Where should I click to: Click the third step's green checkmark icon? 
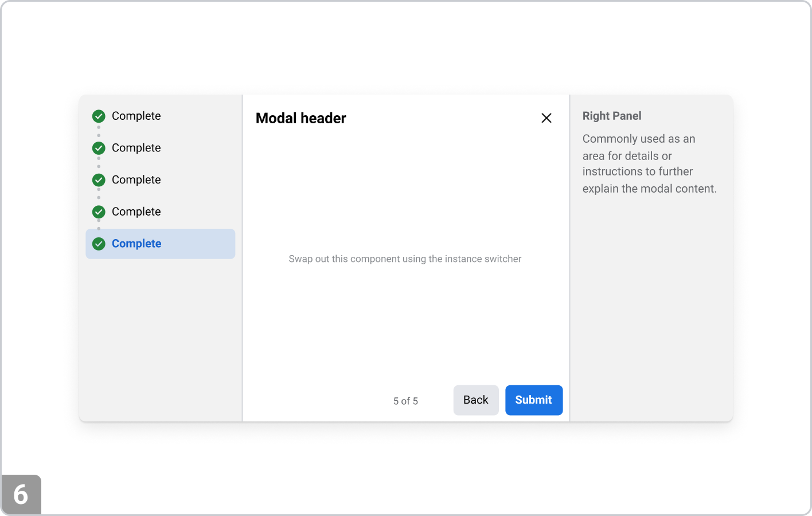click(99, 180)
